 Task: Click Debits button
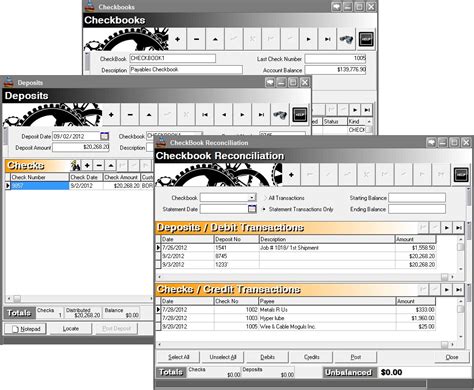point(267,357)
